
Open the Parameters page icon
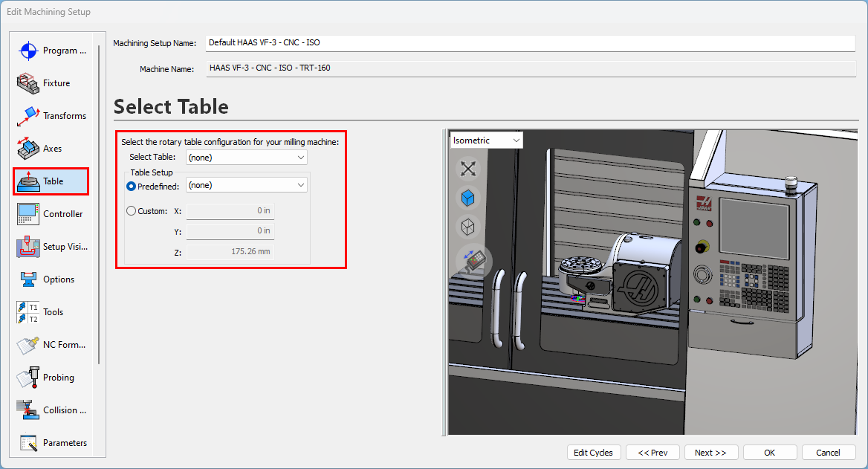[27, 442]
